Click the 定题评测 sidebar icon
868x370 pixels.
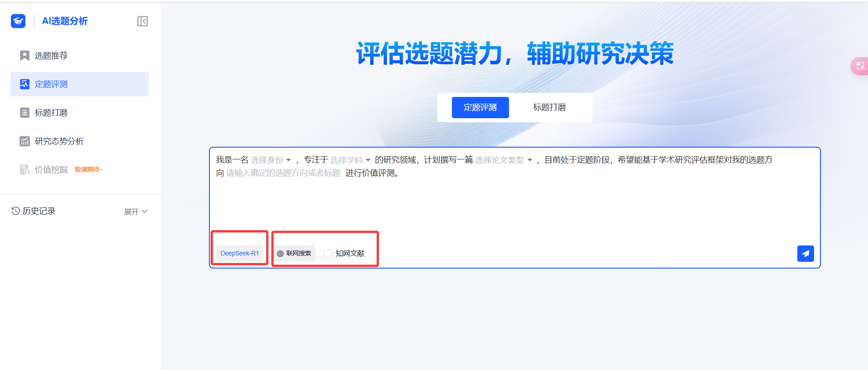pos(24,84)
